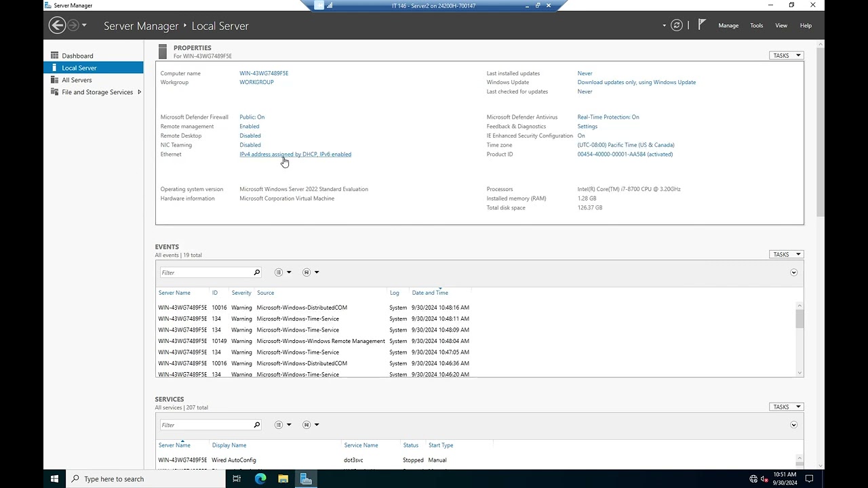Click Remote management Enabled link
Image resolution: width=868 pixels, height=488 pixels.
(249, 126)
